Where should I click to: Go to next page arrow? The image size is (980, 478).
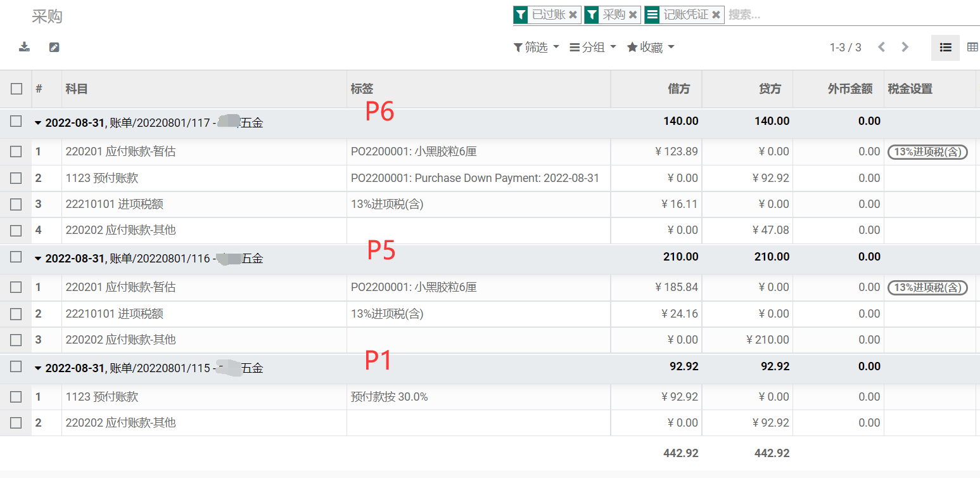[x=905, y=47]
